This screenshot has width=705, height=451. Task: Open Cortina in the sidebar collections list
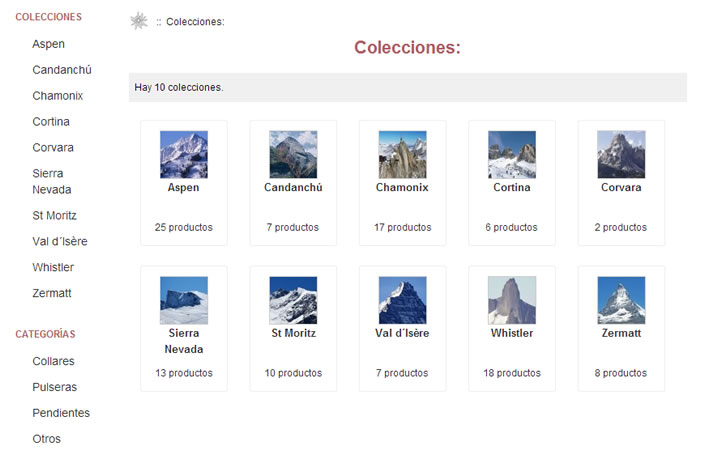point(51,121)
